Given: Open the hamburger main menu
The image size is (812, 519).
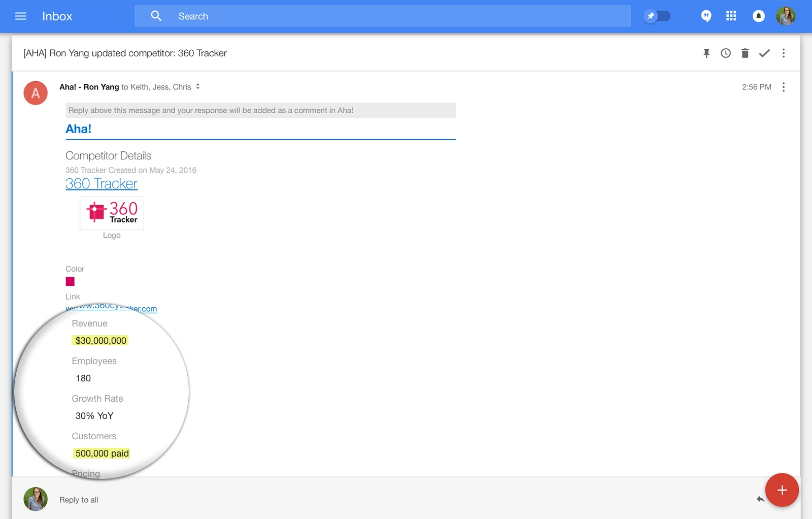Looking at the screenshot, I should click(x=21, y=16).
